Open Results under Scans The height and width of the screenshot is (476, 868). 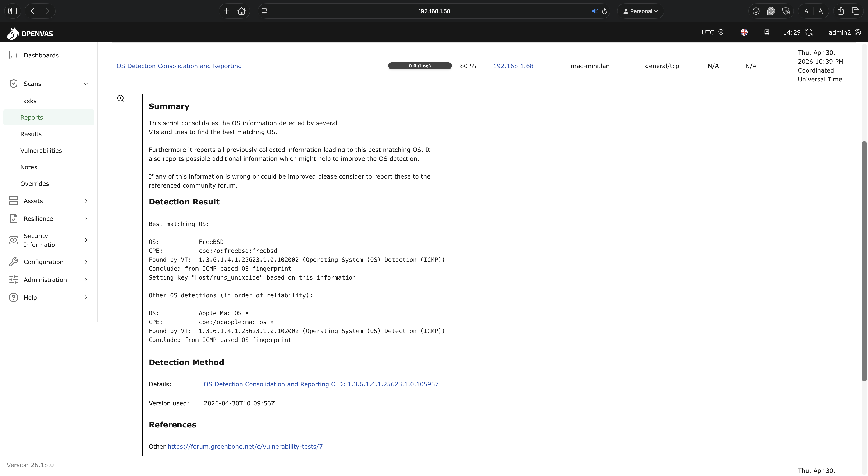coord(31,134)
